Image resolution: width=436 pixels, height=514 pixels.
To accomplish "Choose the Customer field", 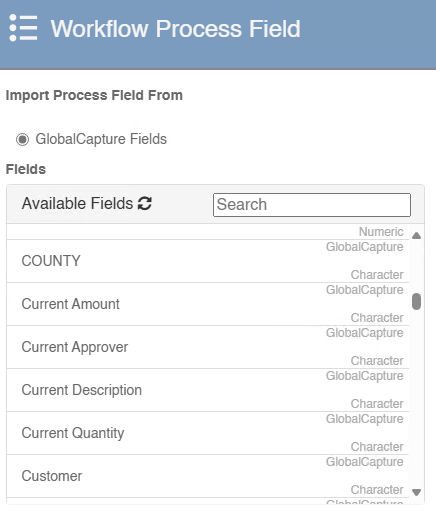I will [208, 476].
